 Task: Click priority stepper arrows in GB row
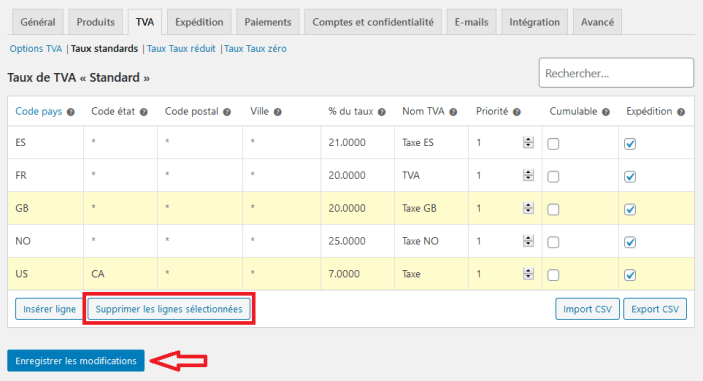point(528,208)
